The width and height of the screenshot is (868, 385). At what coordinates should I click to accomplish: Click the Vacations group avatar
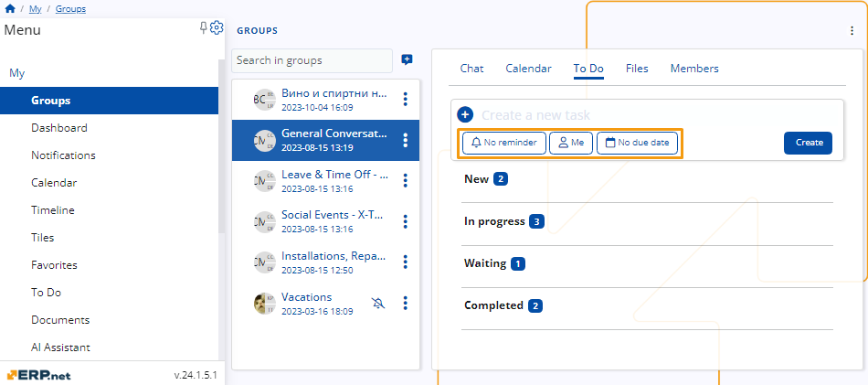click(265, 303)
